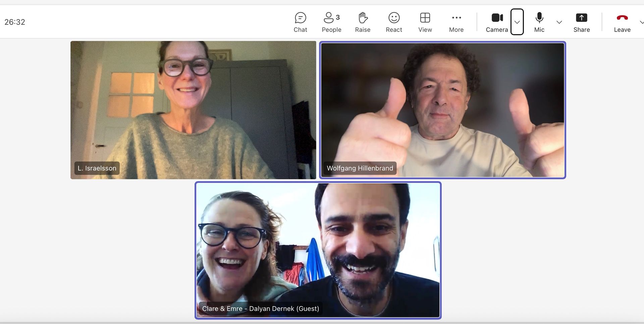Image resolution: width=644 pixels, height=324 pixels.
Task: Select Wolfgang Hillenbrand video tile
Action: [x=442, y=110]
